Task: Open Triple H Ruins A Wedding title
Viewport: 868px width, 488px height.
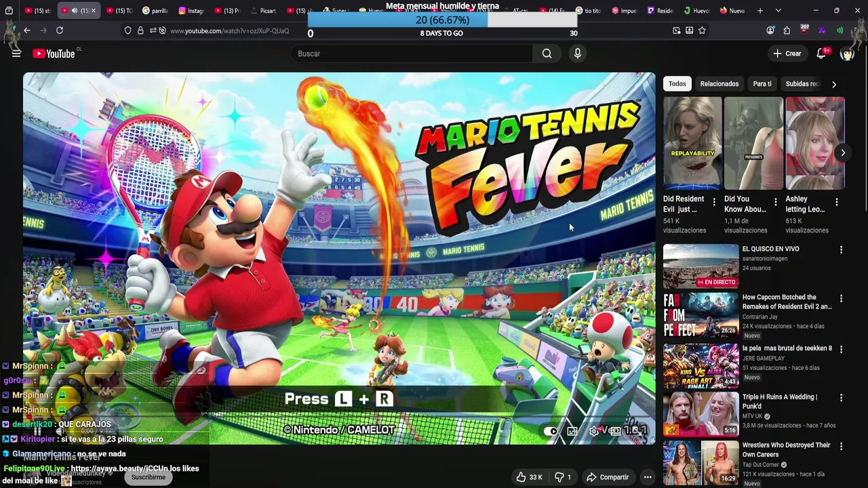Action: 780,401
